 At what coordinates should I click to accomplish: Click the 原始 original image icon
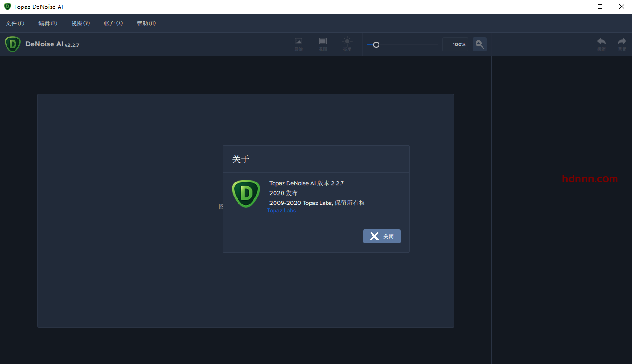[x=298, y=44]
